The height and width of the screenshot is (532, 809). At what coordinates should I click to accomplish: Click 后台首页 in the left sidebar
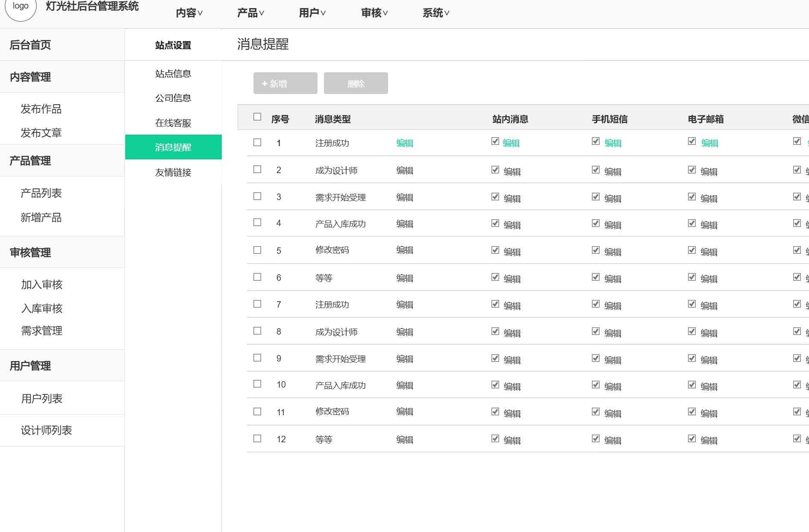point(30,45)
